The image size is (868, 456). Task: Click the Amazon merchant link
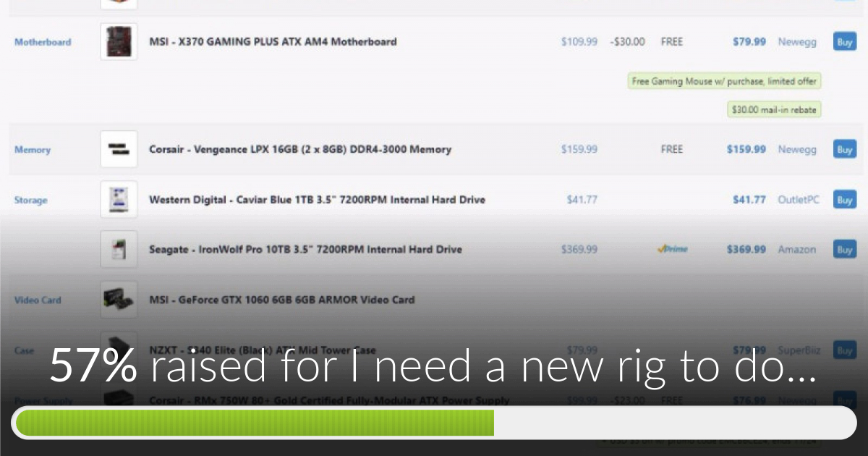pos(796,250)
